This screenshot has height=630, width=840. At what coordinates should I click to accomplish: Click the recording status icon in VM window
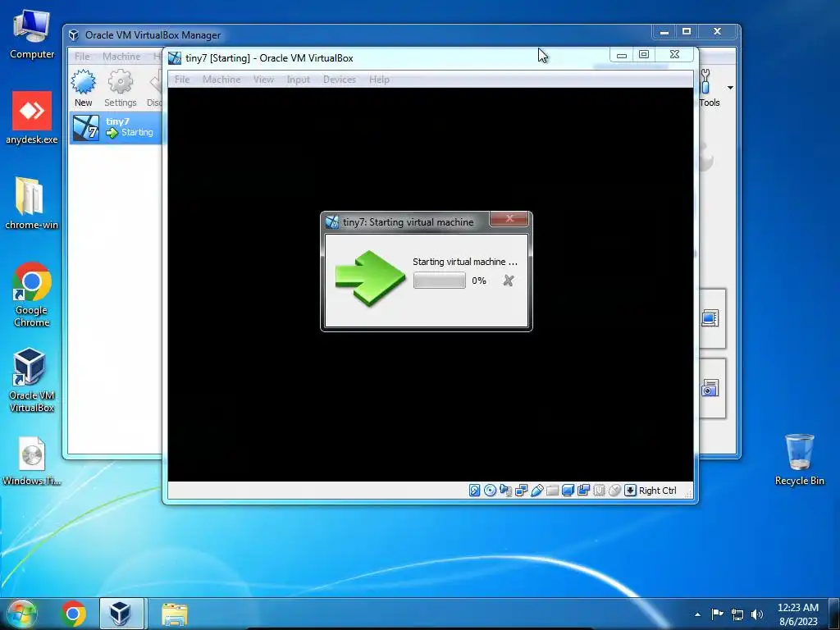point(583,491)
